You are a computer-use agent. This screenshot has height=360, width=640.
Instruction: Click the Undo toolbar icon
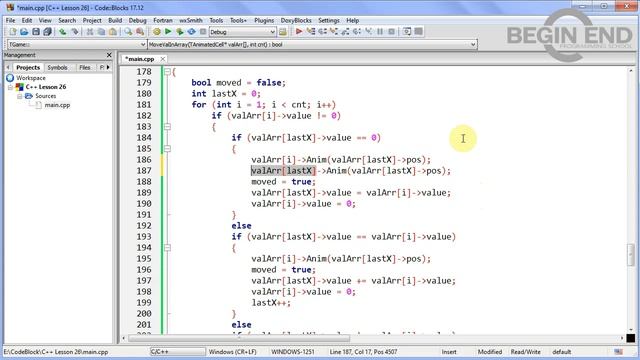pyautogui.click(x=62, y=31)
